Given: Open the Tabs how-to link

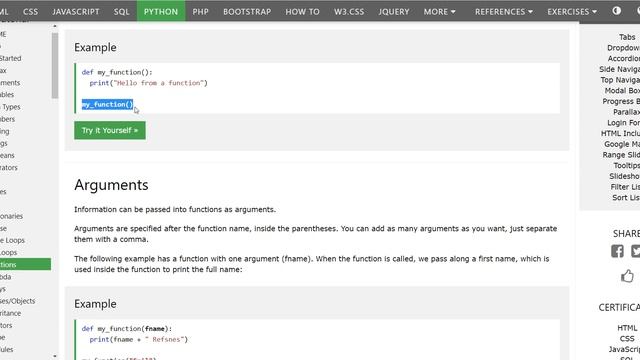Looking at the screenshot, I should [x=627, y=37].
